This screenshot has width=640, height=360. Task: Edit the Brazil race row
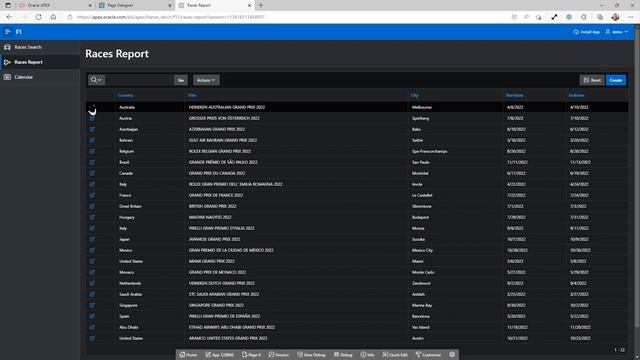[92, 162]
